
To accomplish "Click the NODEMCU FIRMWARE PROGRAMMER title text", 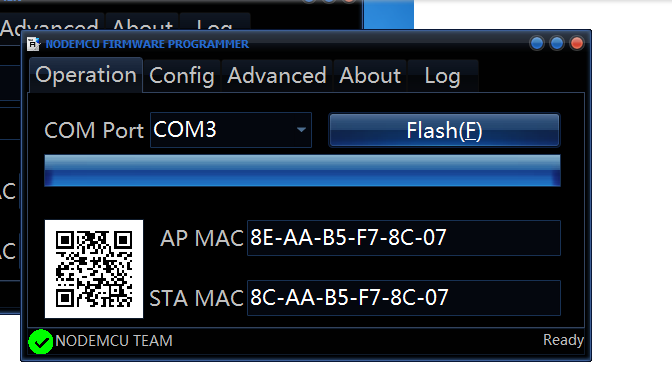I will (147, 44).
